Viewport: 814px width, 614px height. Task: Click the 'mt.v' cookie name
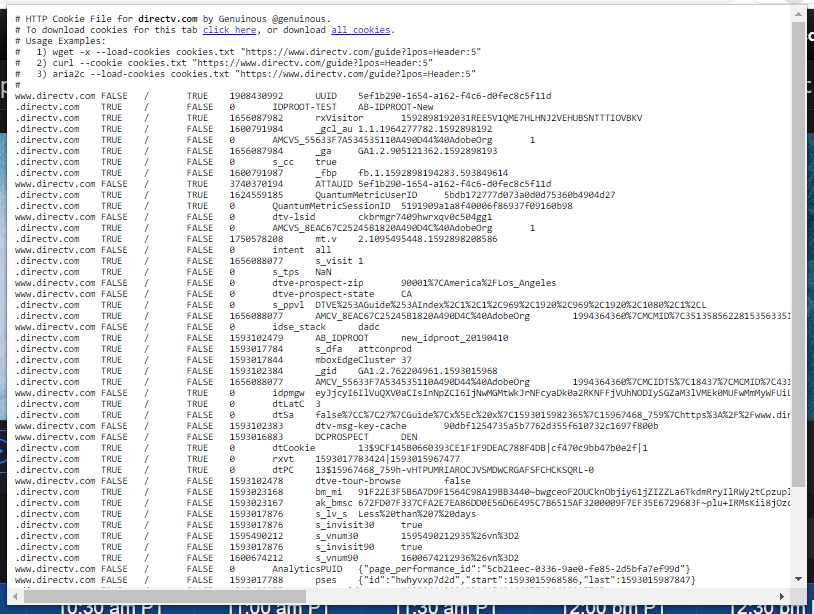tap(326, 239)
